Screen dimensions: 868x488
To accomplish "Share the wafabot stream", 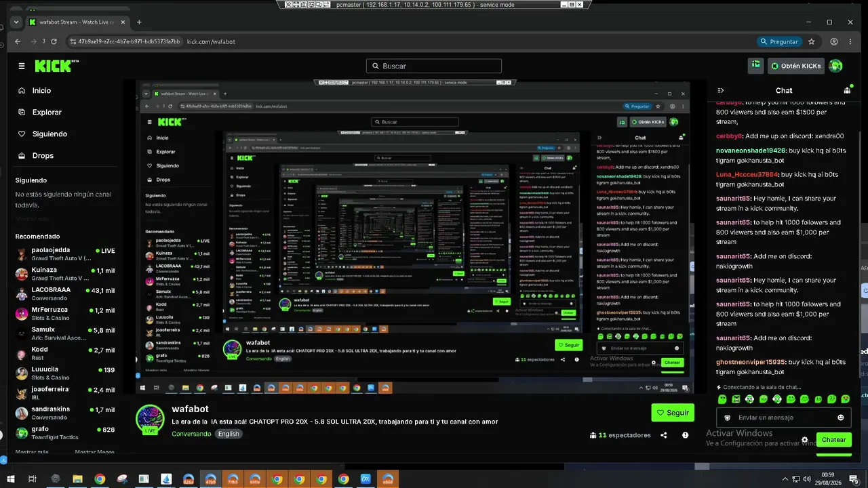I will click(x=664, y=435).
